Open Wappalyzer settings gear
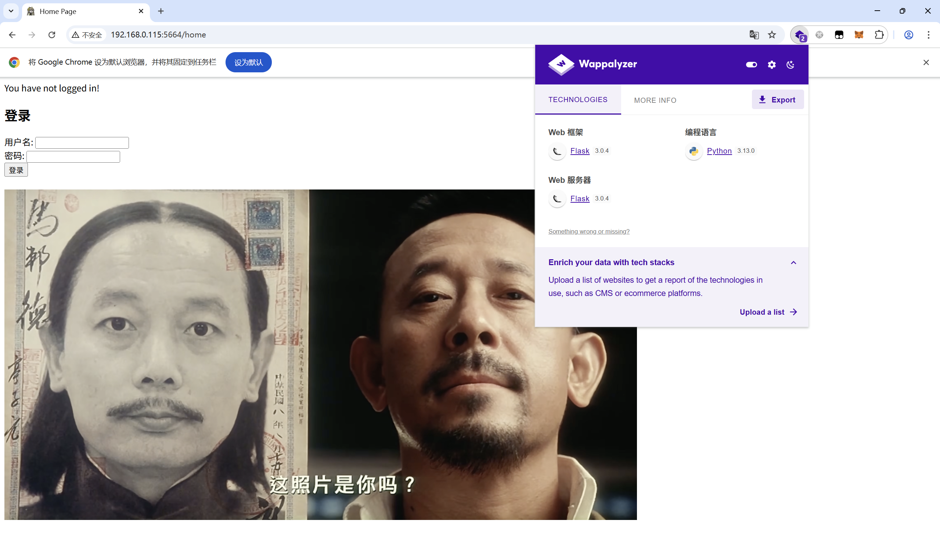Viewport: 940px width, 560px height. click(x=772, y=65)
